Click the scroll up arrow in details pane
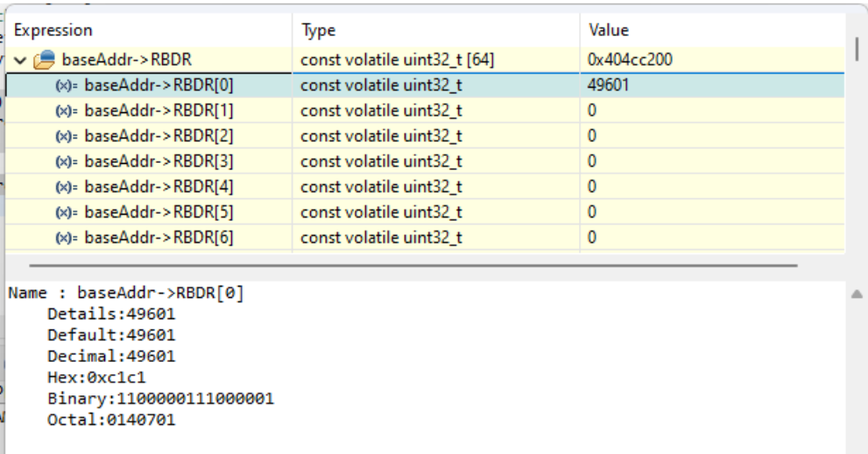The width and height of the screenshot is (868, 454). (x=858, y=295)
